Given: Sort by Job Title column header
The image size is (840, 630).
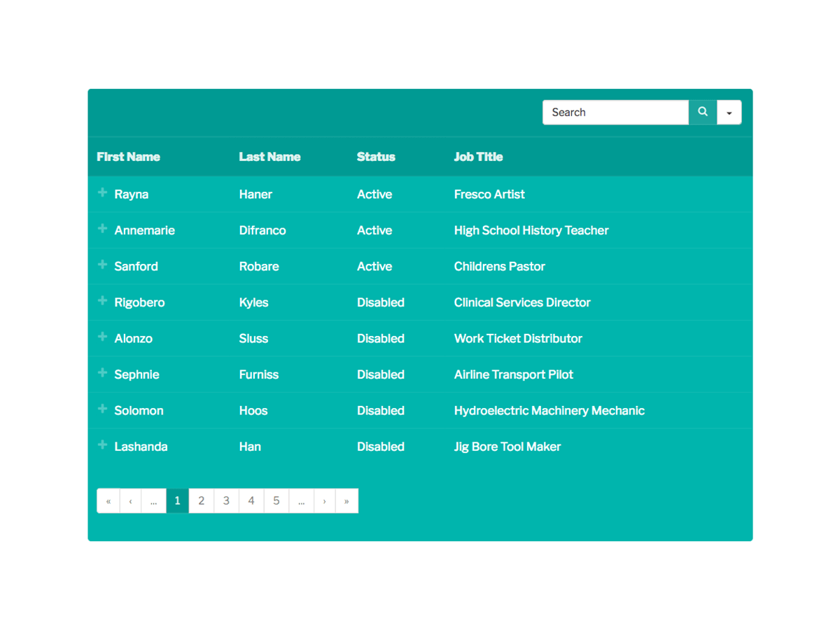Looking at the screenshot, I should coord(478,157).
